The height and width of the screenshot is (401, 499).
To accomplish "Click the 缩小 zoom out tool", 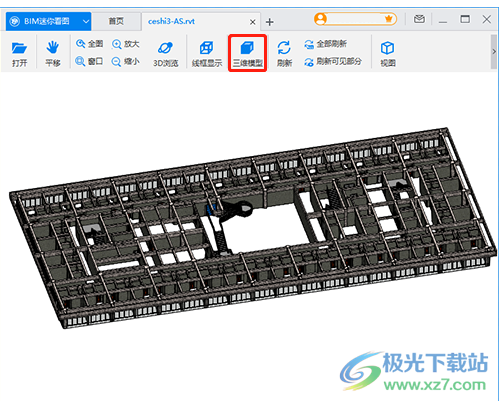I will (126, 61).
